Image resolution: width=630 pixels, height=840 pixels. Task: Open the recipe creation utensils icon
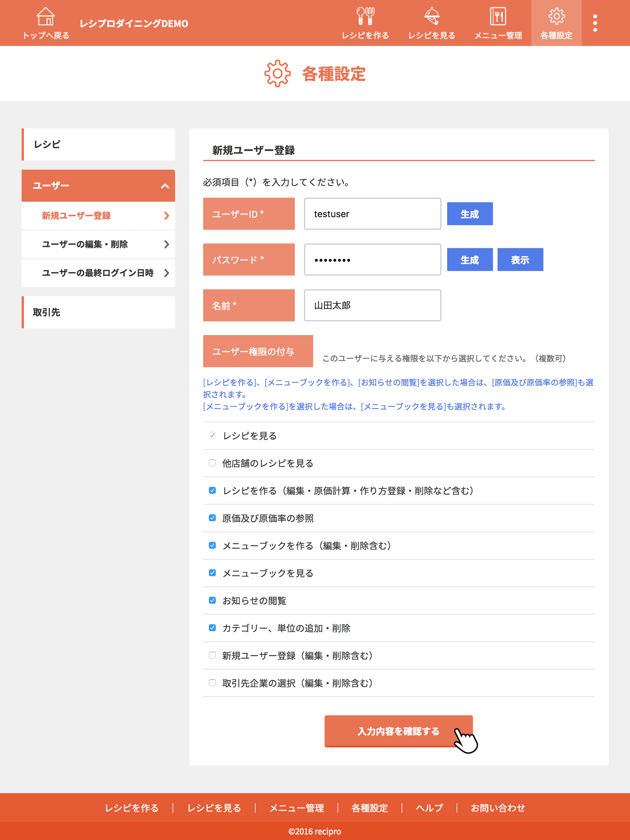pyautogui.click(x=365, y=17)
